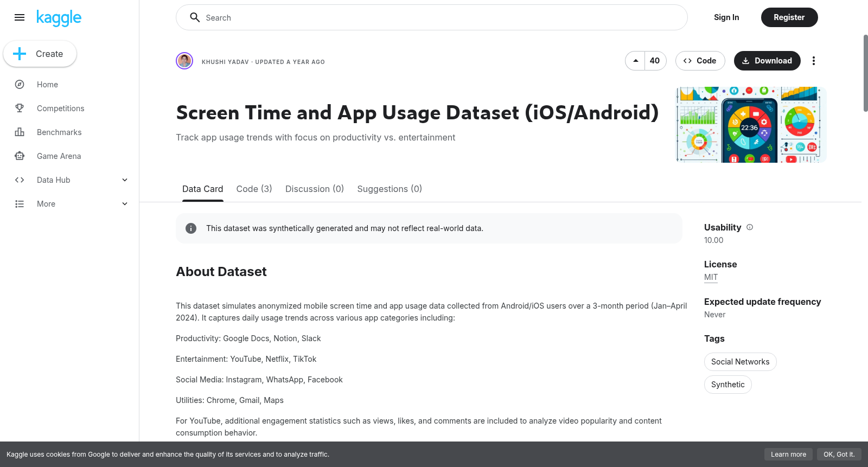Click the usability score 10.00
Screen dimensions: 868x467
tap(713, 240)
